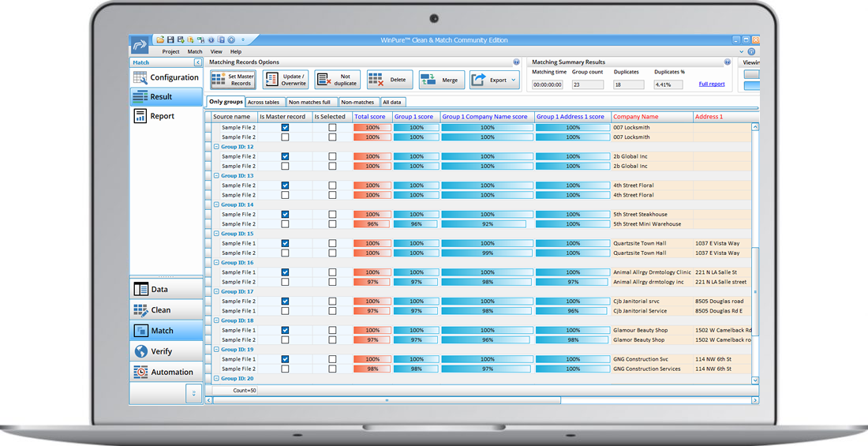The image size is (868, 446).
Task: Collapse Group ID: 16
Action: pyautogui.click(x=216, y=263)
